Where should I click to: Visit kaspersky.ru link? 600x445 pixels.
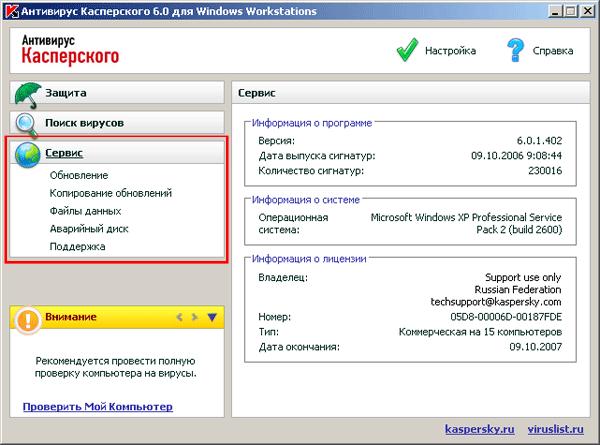(x=479, y=429)
